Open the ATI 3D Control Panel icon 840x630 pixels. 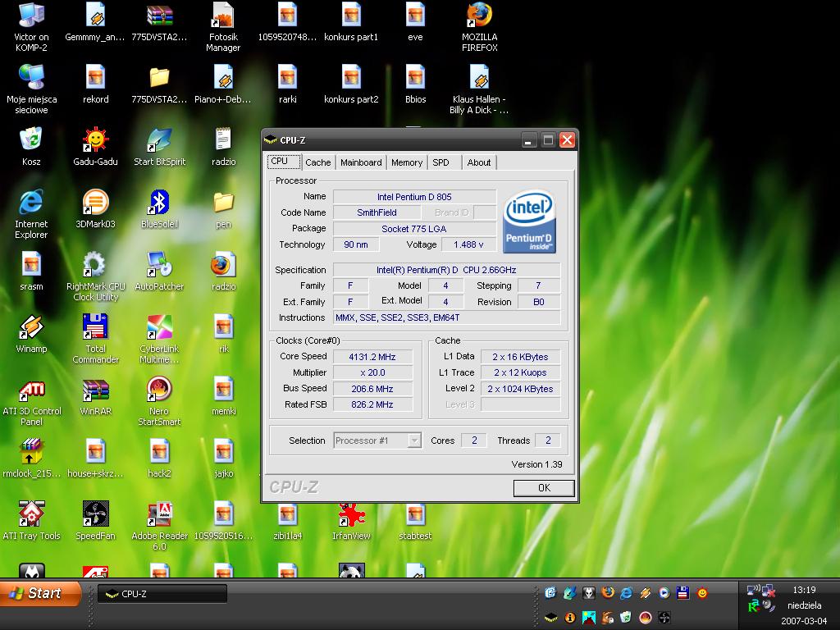(31, 400)
